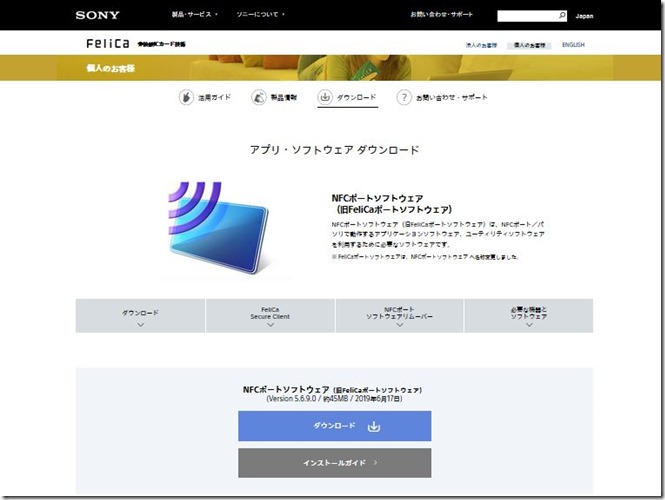Click the Japan region link
Image resolution: width=665 pixels, height=500 pixels.
(584, 16)
